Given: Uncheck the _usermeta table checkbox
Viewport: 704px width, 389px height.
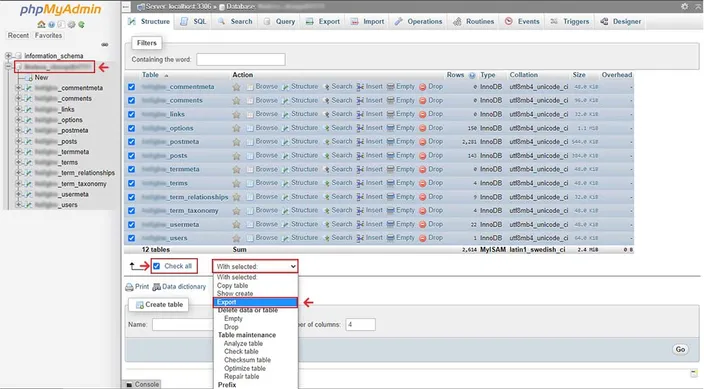Looking at the screenshot, I should (131, 224).
